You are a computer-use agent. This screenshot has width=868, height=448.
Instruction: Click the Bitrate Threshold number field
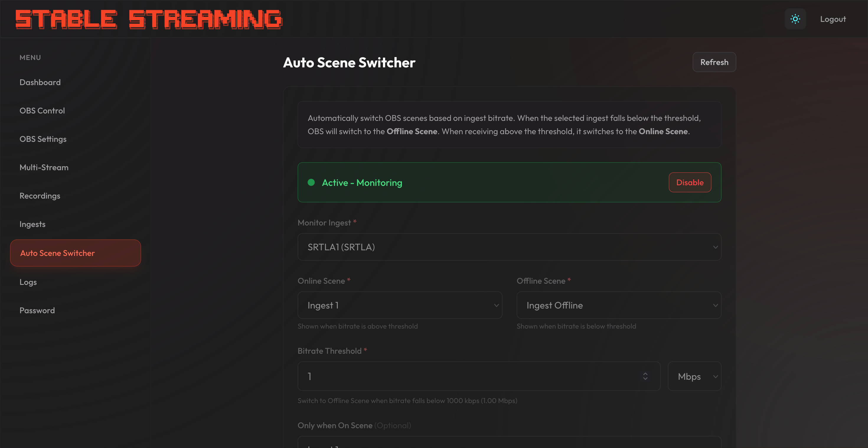[x=479, y=376]
